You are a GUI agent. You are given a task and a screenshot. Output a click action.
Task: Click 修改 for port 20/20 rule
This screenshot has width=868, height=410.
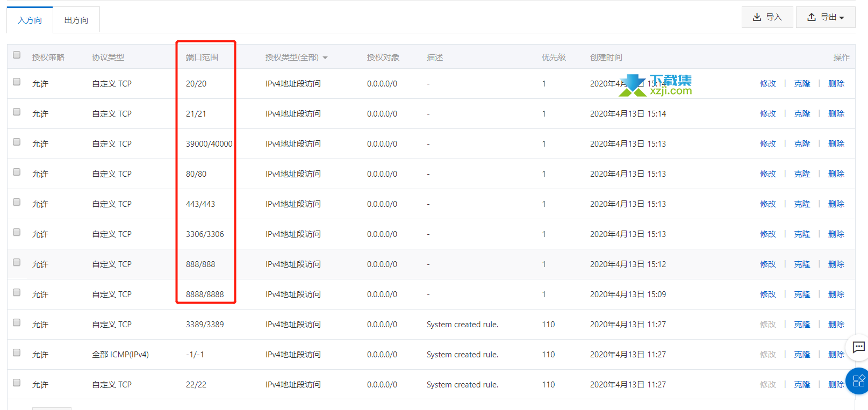tap(768, 84)
